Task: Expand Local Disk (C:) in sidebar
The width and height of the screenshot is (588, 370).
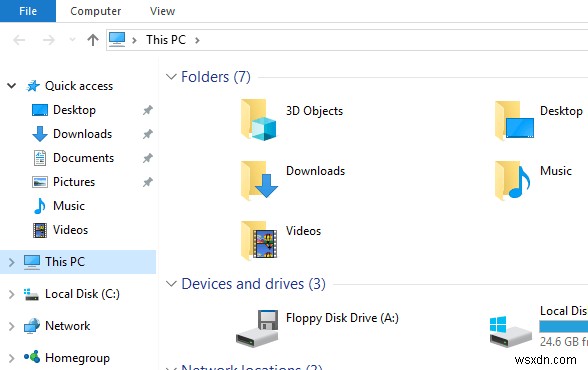Action: (x=12, y=294)
